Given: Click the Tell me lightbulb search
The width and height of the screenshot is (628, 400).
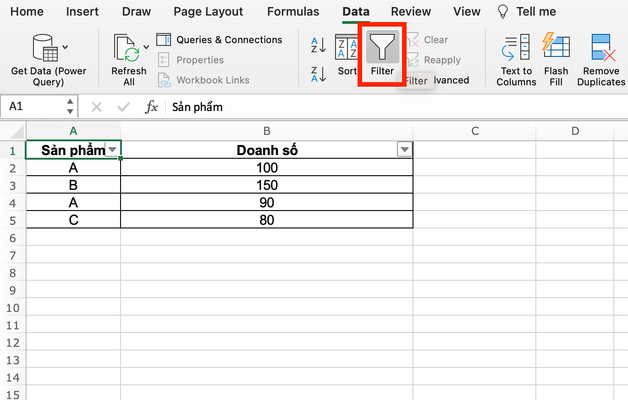Looking at the screenshot, I should tap(526, 12).
